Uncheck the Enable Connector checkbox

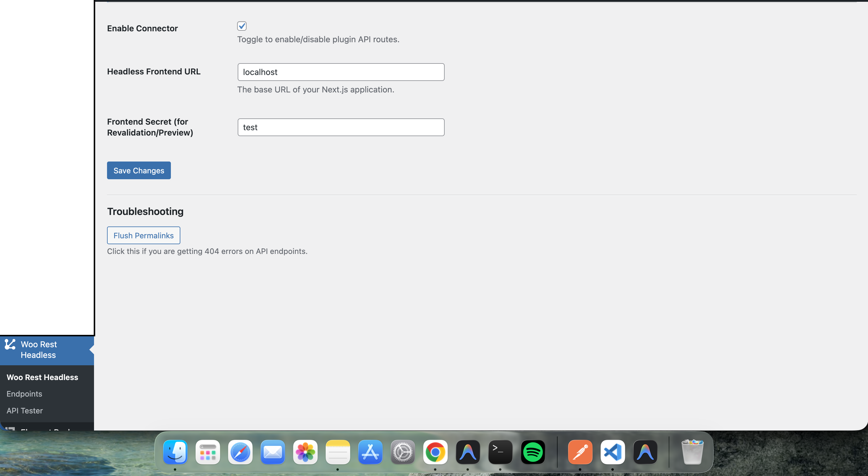242,26
